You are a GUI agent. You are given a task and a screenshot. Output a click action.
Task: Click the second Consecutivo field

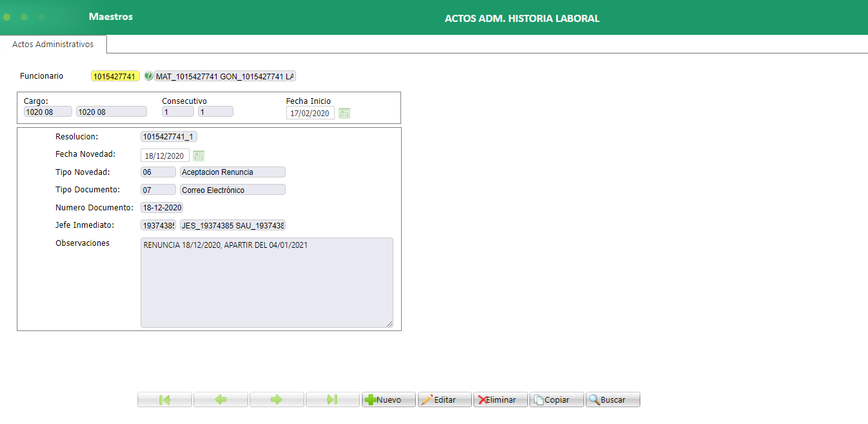[x=215, y=112]
